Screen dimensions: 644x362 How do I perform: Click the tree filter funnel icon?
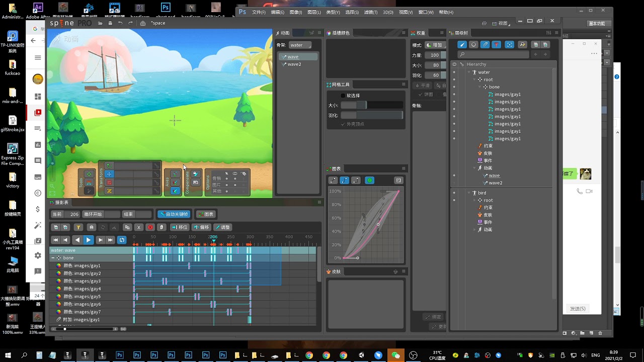click(x=497, y=44)
